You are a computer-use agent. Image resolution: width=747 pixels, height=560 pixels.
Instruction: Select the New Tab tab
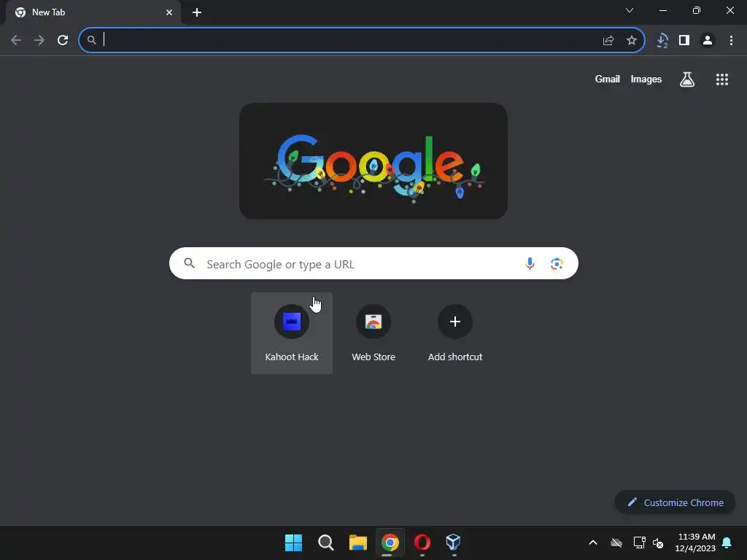[93, 12]
